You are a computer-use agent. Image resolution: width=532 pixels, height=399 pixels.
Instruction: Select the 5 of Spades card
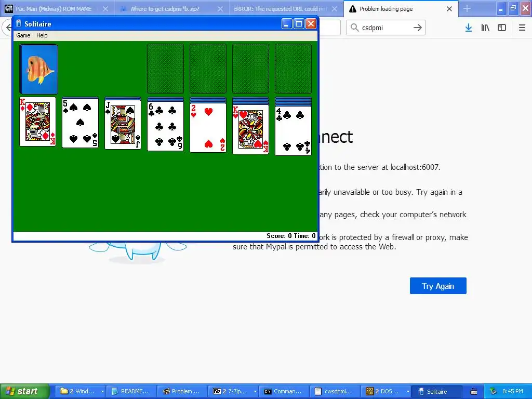click(80, 123)
